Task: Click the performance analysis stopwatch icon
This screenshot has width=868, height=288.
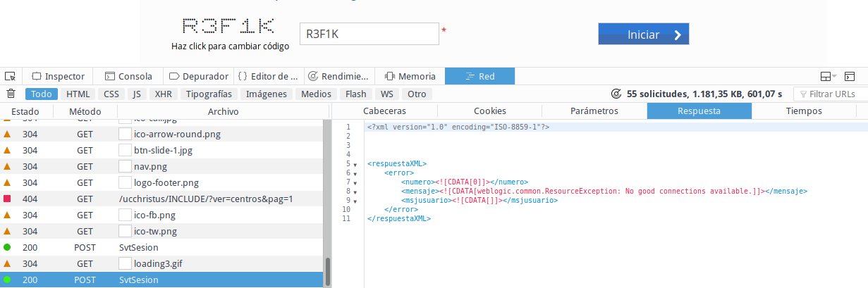Action: [616, 94]
